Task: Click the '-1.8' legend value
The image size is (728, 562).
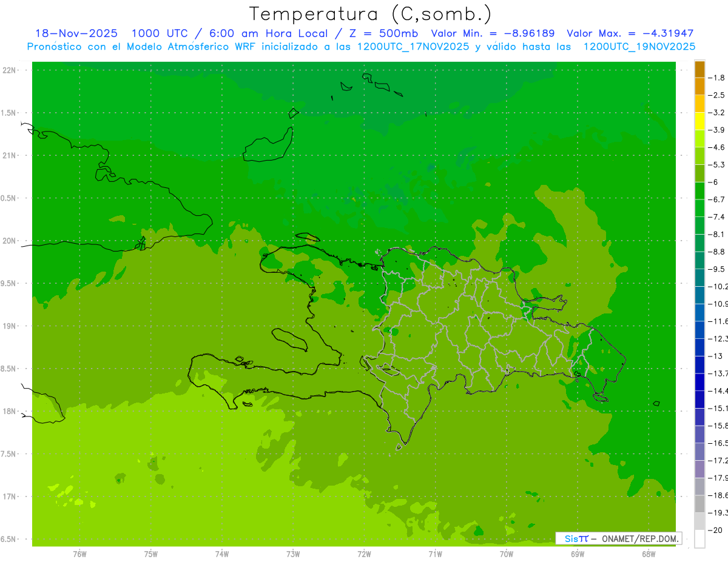Action: (716, 78)
